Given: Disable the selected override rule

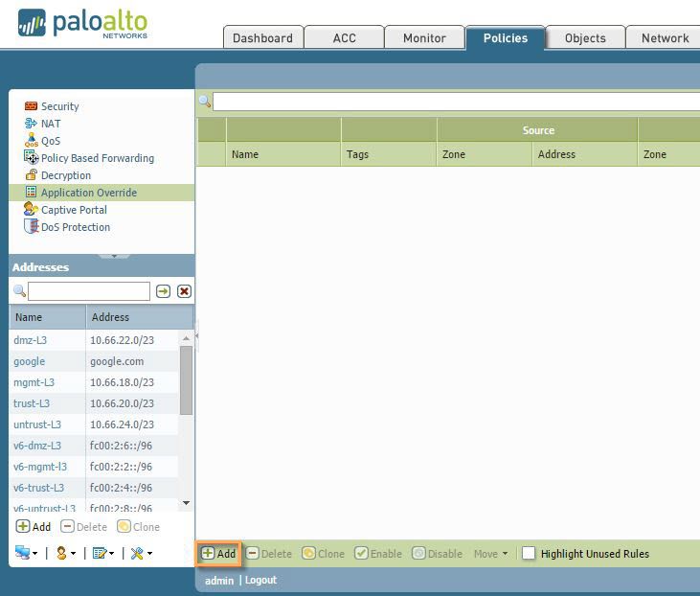Looking at the screenshot, I should coord(437,554).
